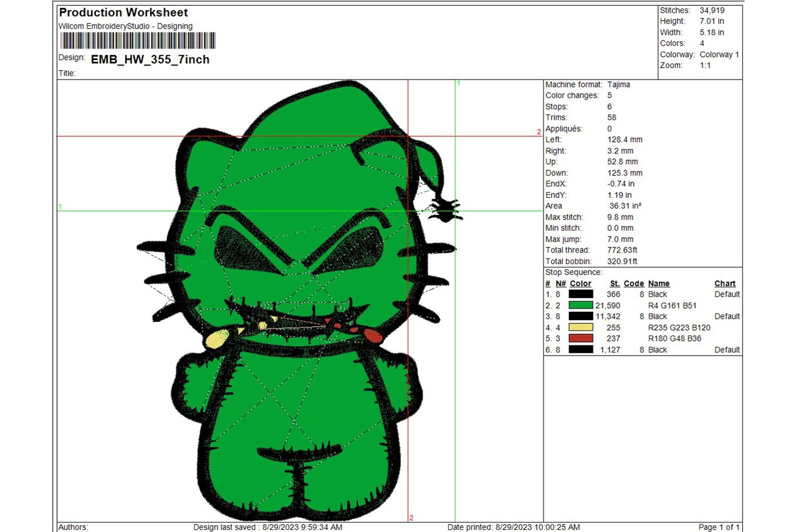Select the EndY value "1.19 in"

click(619, 195)
